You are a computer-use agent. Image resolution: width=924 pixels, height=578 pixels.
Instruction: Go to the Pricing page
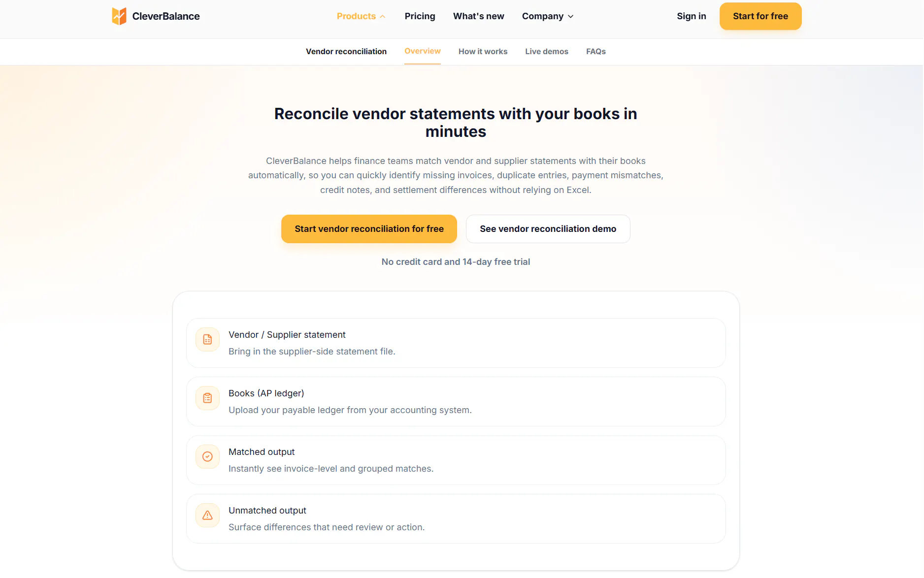[x=420, y=16]
